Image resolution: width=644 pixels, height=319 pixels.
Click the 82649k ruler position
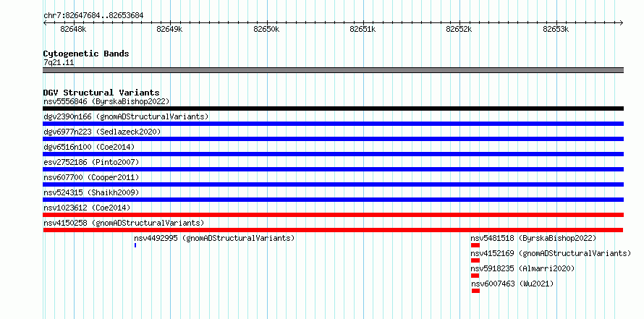(169, 29)
